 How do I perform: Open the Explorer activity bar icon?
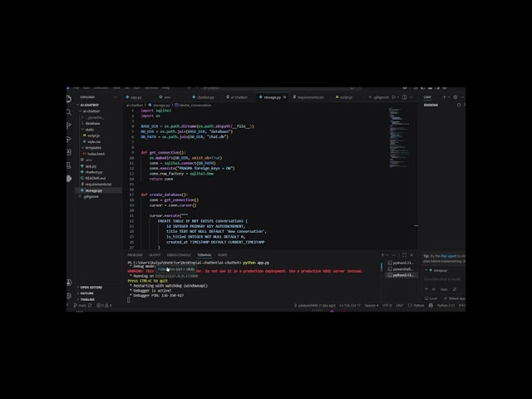click(x=69, y=99)
